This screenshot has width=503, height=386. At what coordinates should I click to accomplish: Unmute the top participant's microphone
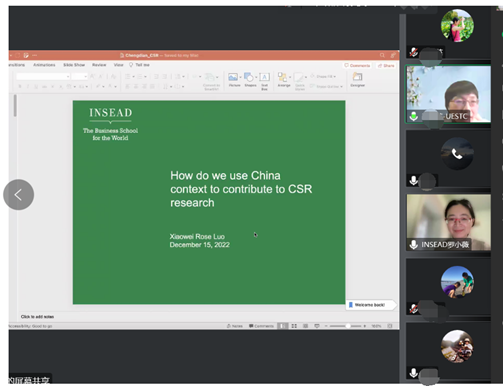pos(414,52)
